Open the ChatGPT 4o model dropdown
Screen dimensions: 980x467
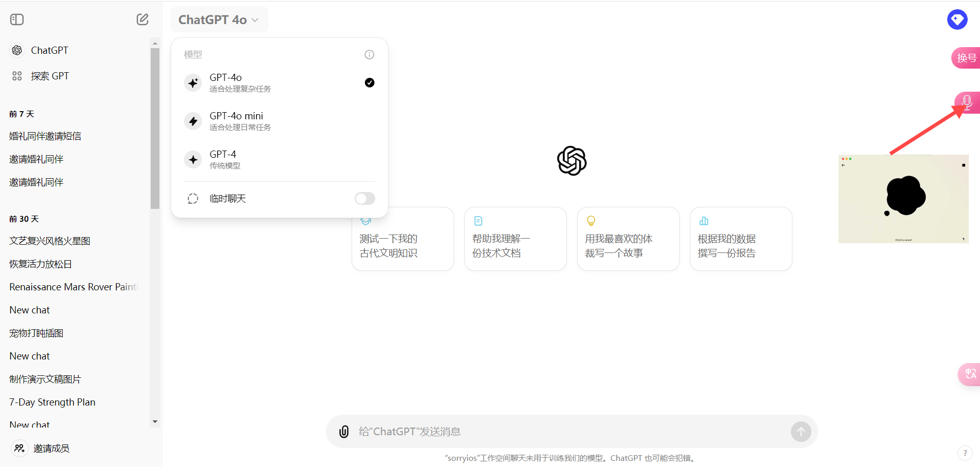pos(219,19)
